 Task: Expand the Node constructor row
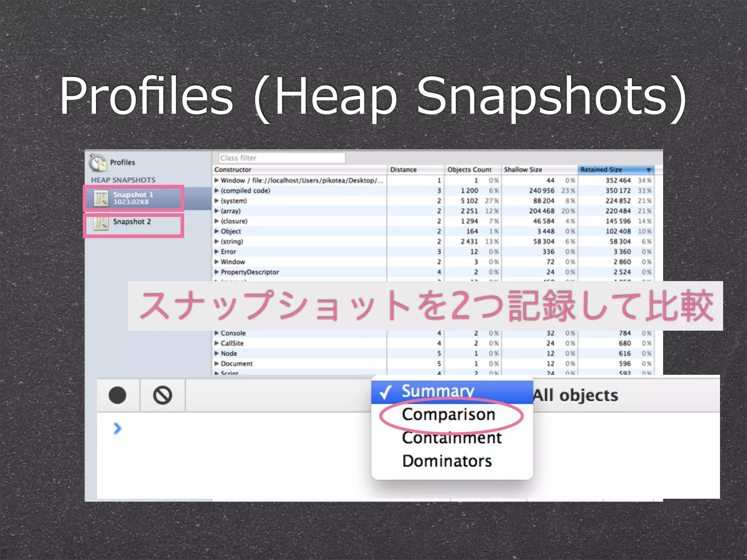tap(217, 354)
